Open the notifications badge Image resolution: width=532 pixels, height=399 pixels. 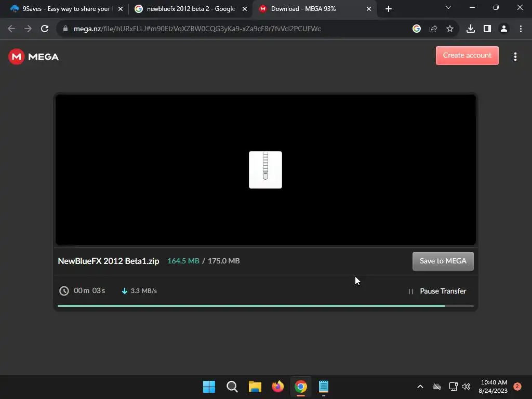517,387
